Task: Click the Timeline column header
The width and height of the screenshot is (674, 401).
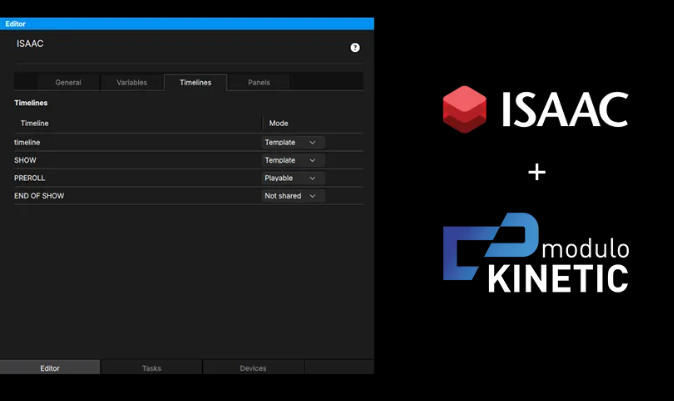Action: (x=34, y=123)
